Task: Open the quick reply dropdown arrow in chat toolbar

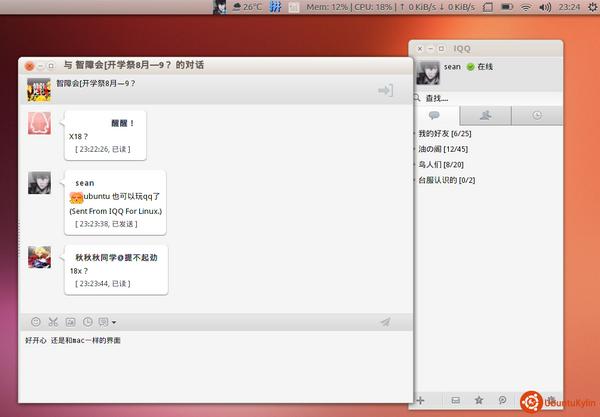Action: point(114,322)
